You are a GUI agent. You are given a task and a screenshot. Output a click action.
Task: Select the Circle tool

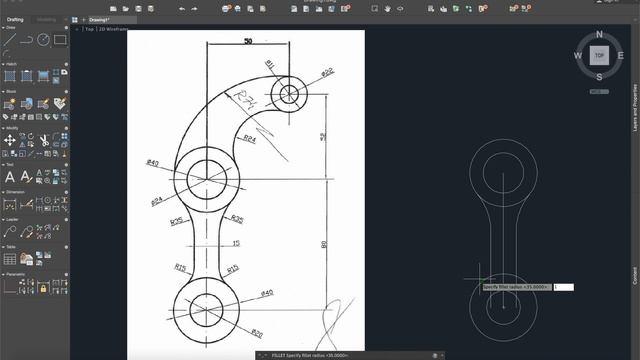click(43, 40)
